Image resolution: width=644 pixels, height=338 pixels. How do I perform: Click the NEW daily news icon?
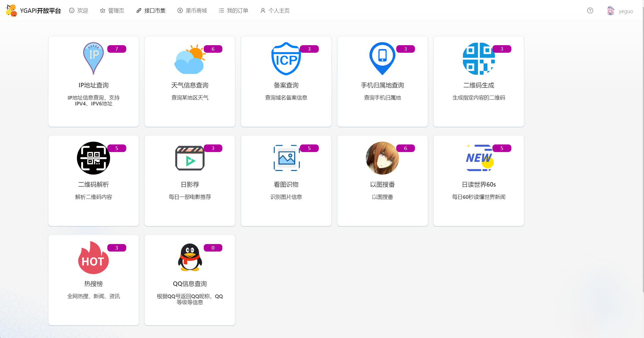pos(479,158)
